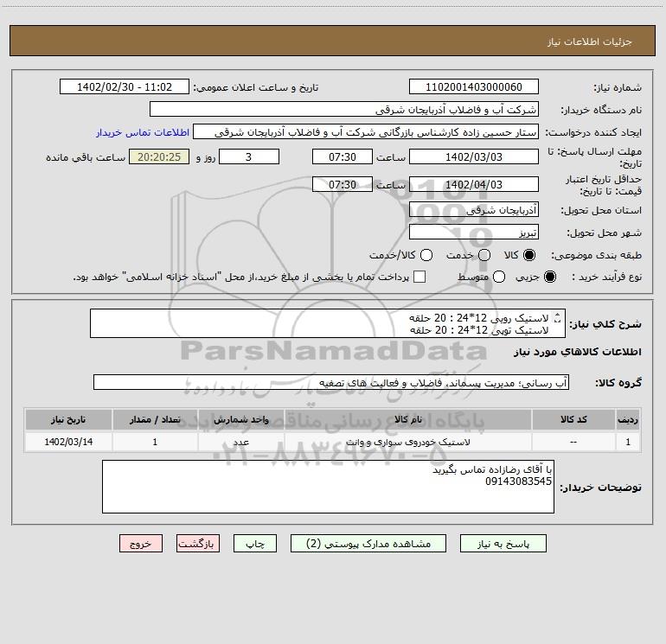
Task: Click the remaining days field showing 3
Action: (x=249, y=156)
